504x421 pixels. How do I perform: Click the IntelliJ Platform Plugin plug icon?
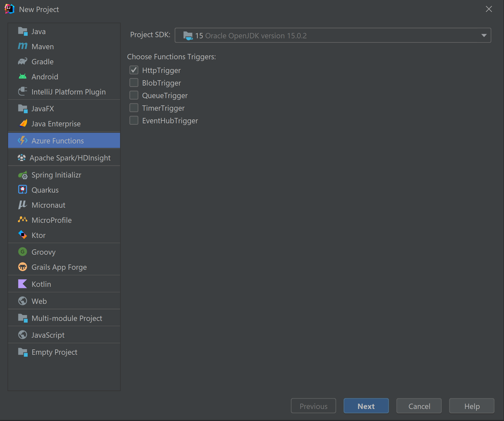23,91
